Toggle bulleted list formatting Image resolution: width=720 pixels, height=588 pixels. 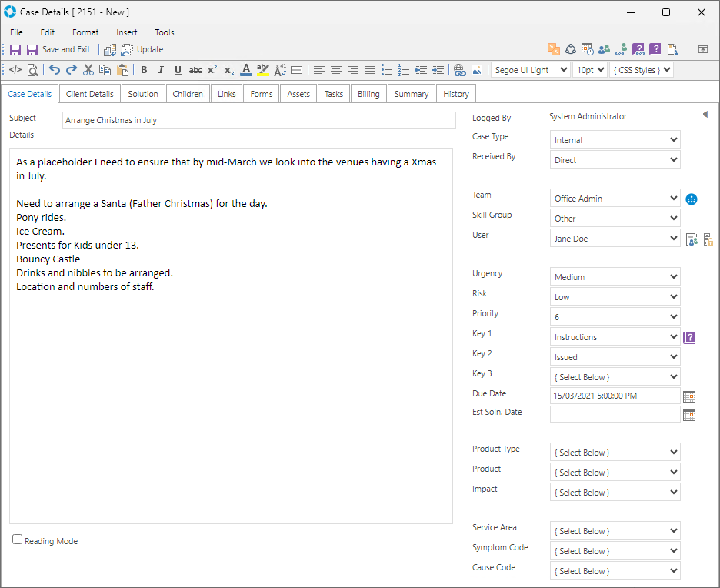(x=387, y=70)
